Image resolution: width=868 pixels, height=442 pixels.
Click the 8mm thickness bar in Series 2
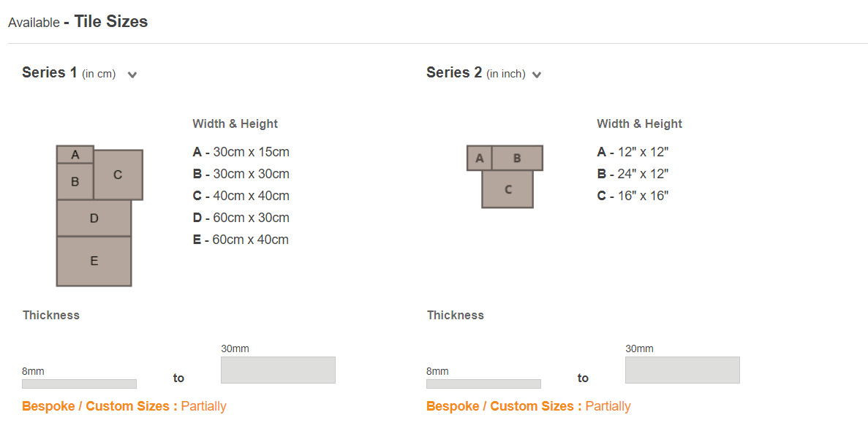pyautogui.click(x=483, y=384)
